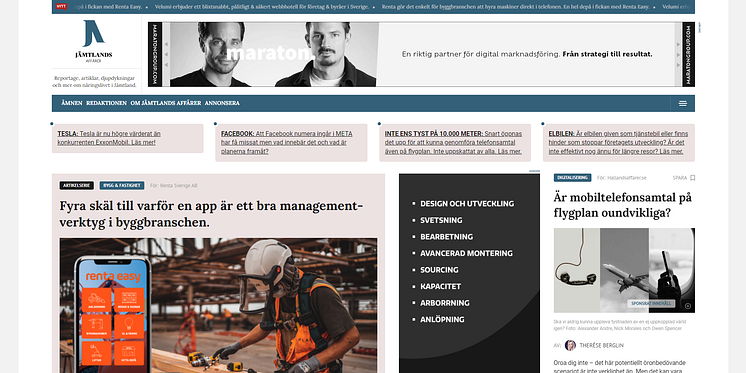Click the phone and airplane collage image

coord(624,270)
